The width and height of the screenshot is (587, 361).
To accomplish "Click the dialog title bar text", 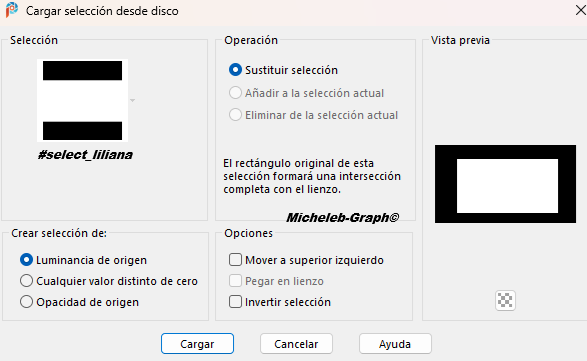I will (x=102, y=11).
